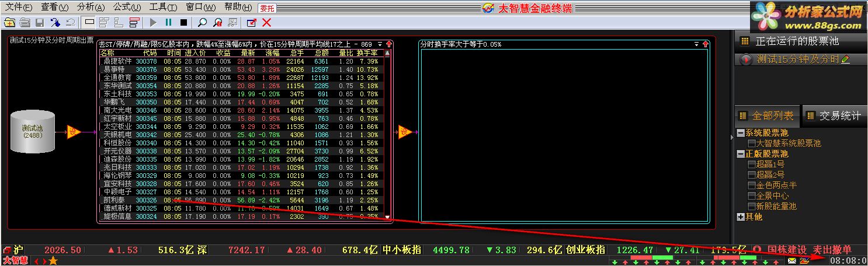Select the 鼎捷软件 stock row
868x266 pixels.
(241, 61)
